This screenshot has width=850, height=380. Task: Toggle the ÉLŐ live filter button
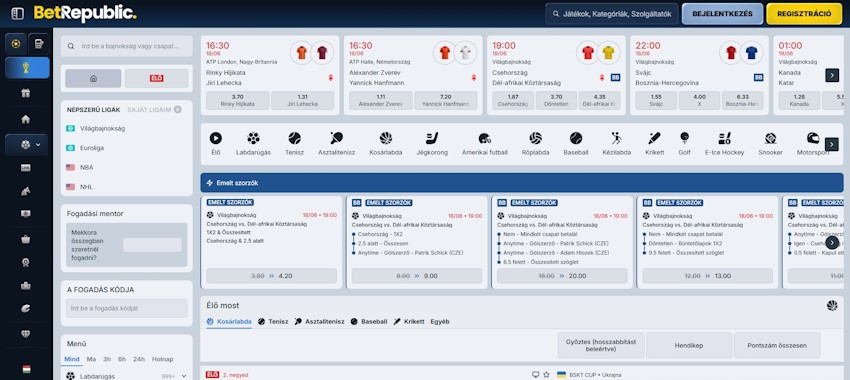click(x=157, y=78)
